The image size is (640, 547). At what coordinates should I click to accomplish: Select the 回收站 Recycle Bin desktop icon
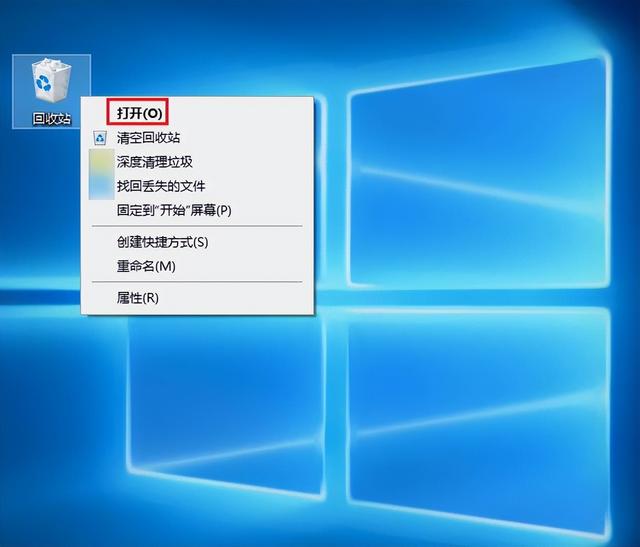pos(51,91)
